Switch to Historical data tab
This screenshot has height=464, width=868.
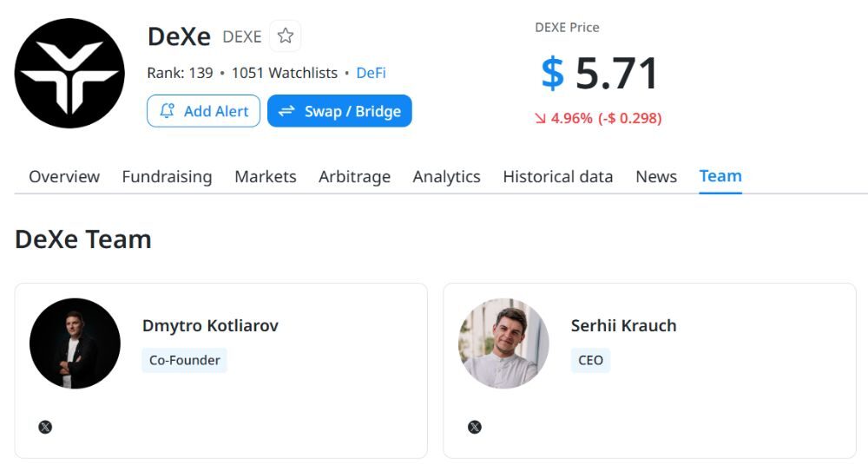557,176
